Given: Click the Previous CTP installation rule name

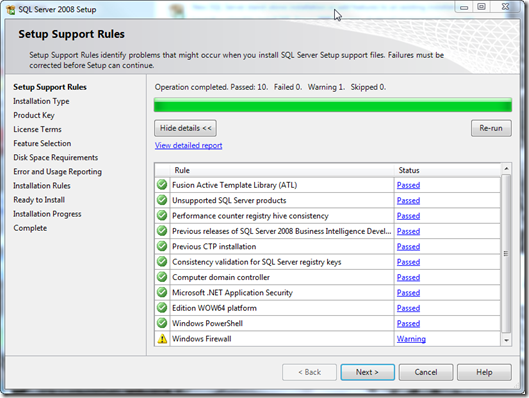Looking at the screenshot, I should click(x=214, y=247).
